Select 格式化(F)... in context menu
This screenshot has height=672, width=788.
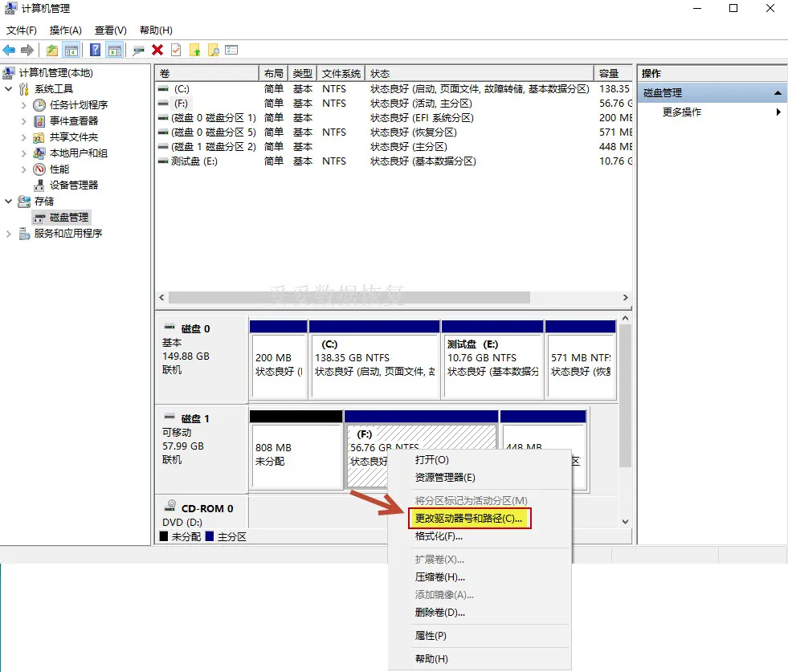(439, 536)
